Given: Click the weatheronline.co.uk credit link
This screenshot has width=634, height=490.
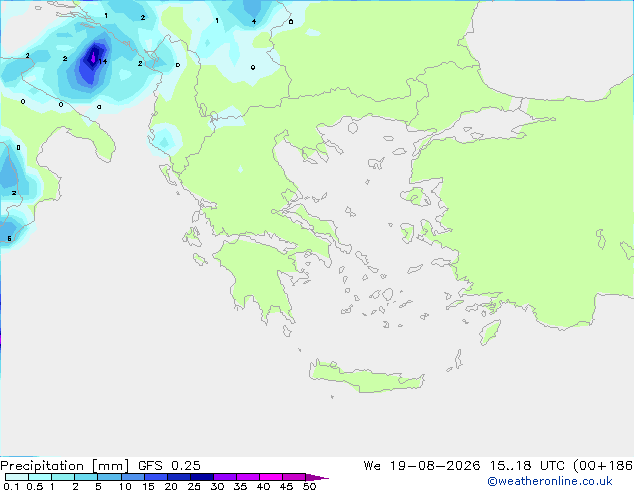Looking at the screenshot, I should click(x=550, y=481).
